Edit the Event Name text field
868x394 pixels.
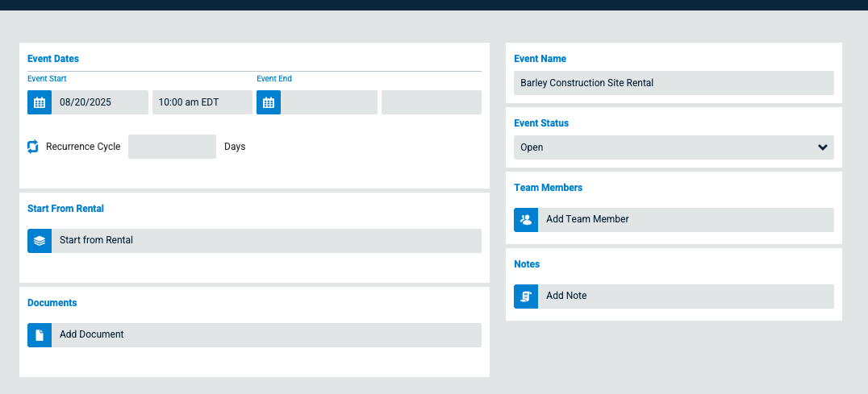pos(674,83)
